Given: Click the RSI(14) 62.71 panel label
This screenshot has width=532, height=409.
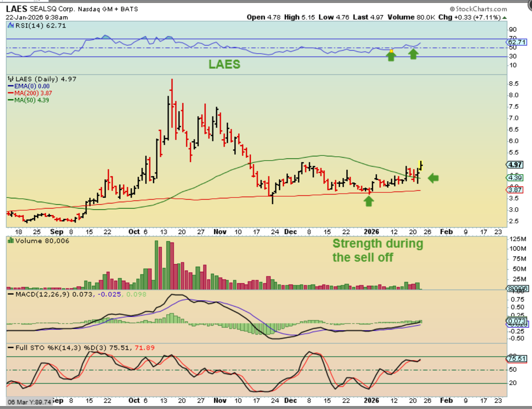Looking at the screenshot, I should pos(41,25).
